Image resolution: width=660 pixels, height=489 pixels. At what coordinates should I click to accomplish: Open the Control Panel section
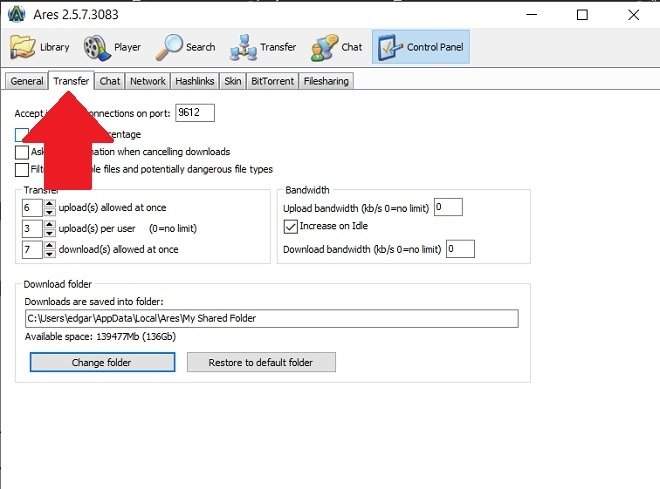coord(420,47)
